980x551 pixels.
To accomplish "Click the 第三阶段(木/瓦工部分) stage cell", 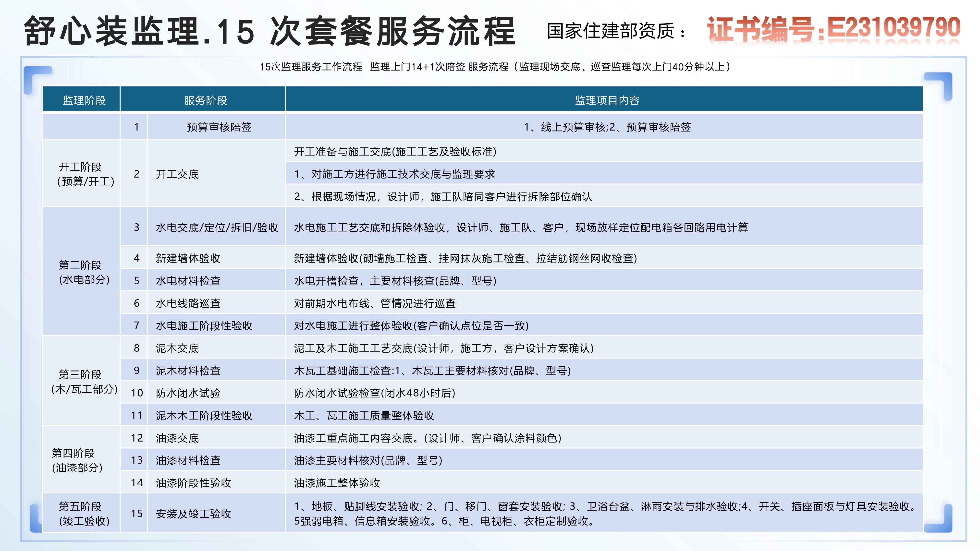I will (x=84, y=382).
